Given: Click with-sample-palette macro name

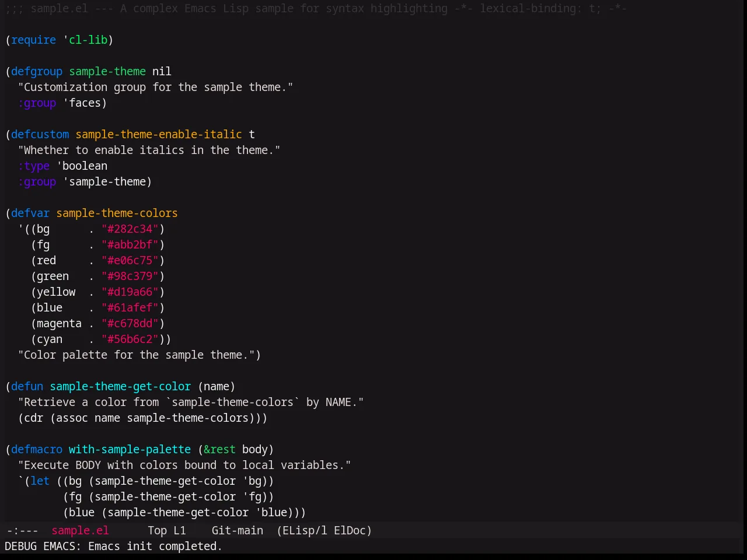Looking at the screenshot, I should (130, 449).
